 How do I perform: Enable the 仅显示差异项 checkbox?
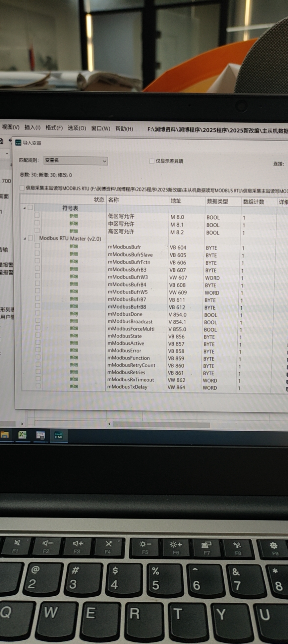pyautogui.click(x=152, y=161)
